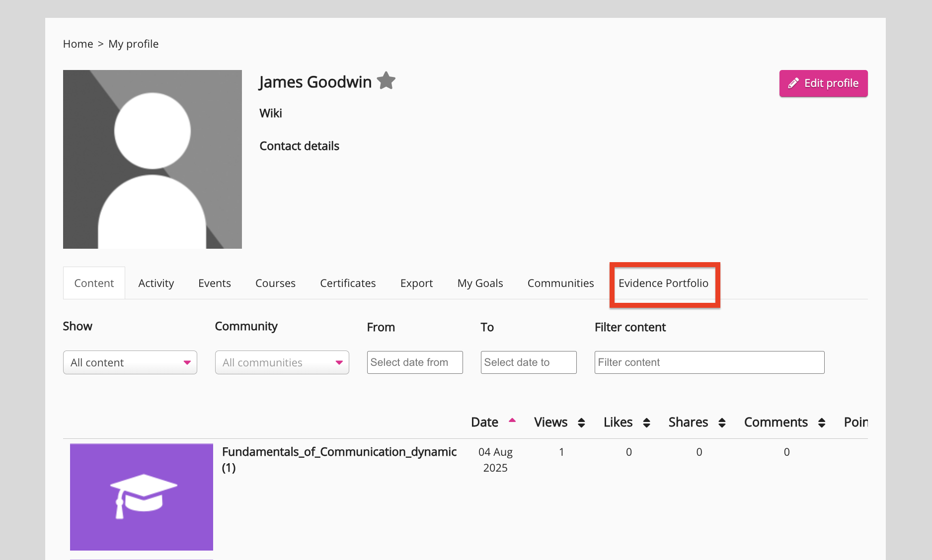Click the Date column ascending sort arrow
The width and height of the screenshot is (932, 560).
pos(513,420)
